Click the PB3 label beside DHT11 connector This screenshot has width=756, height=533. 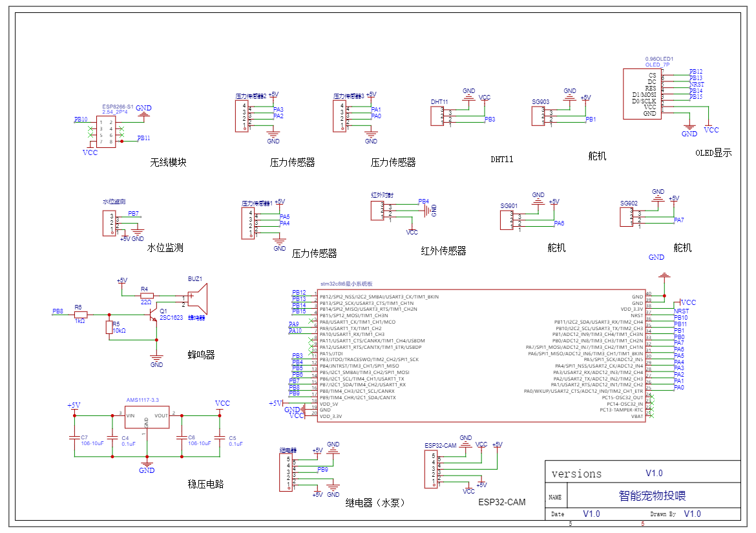[490, 119]
